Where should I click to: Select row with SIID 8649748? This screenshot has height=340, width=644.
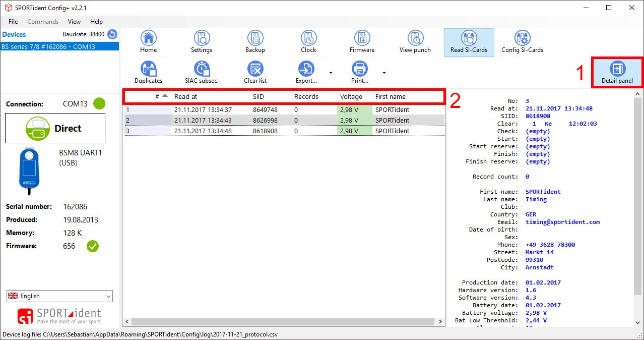click(285, 109)
